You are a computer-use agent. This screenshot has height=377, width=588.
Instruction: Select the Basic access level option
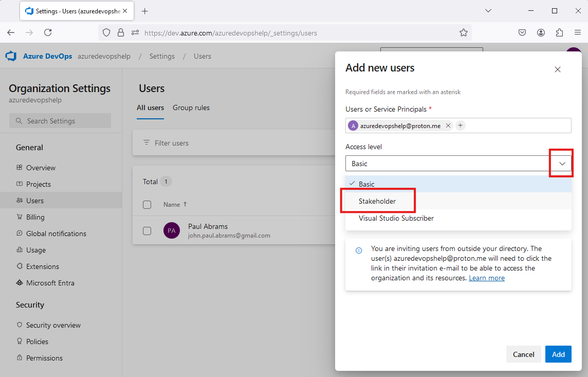coord(458,184)
